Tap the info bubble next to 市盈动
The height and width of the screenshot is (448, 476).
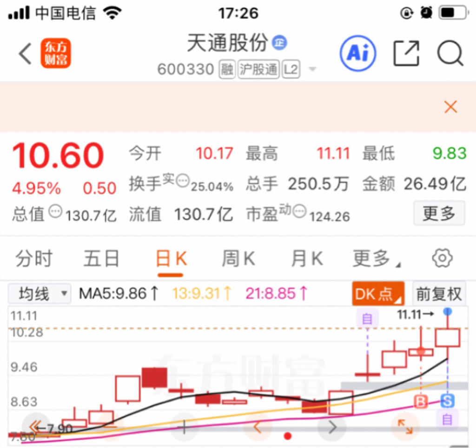click(x=300, y=211)
